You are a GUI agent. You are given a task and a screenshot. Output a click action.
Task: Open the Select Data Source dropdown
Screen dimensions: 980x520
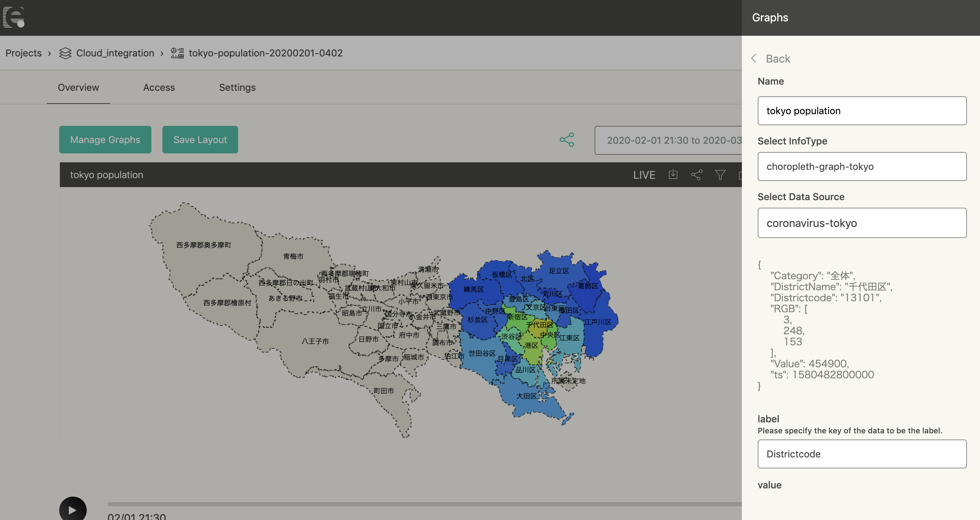(x=862, y=223)
